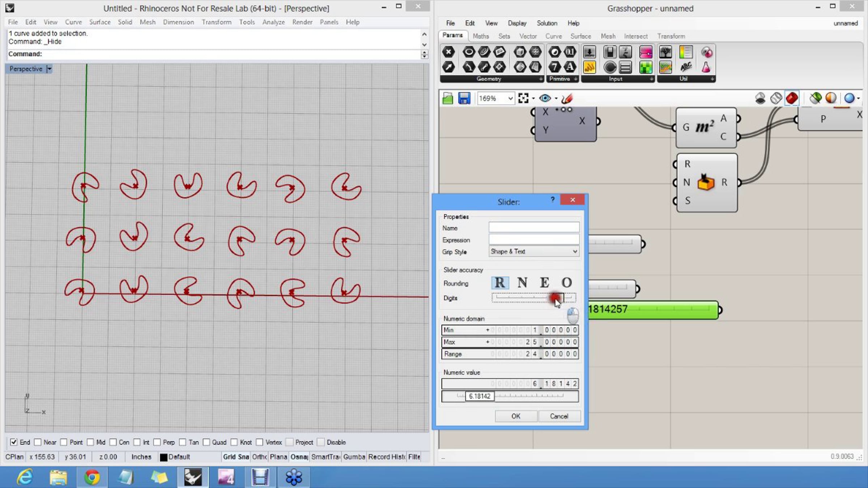
Task: Select the N integer rounding option
Action: 522,283
